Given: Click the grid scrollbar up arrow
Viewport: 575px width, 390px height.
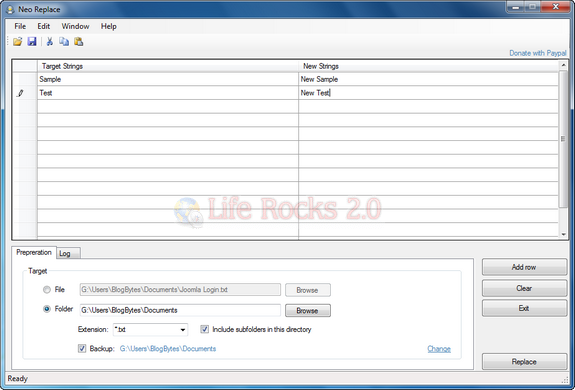Looking at the screenshot, I should (563, 65).
